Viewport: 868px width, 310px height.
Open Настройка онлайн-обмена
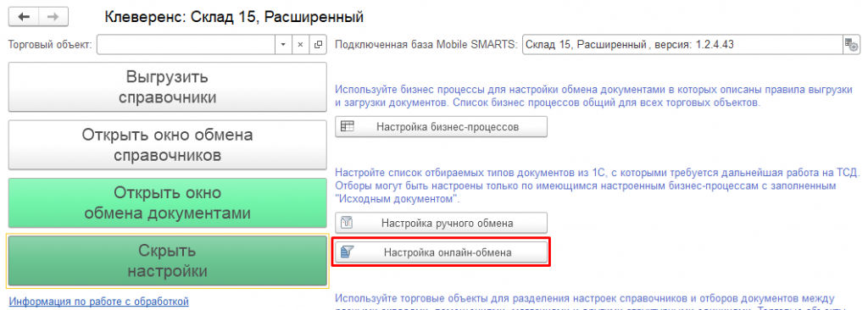(x=441, y=252)
